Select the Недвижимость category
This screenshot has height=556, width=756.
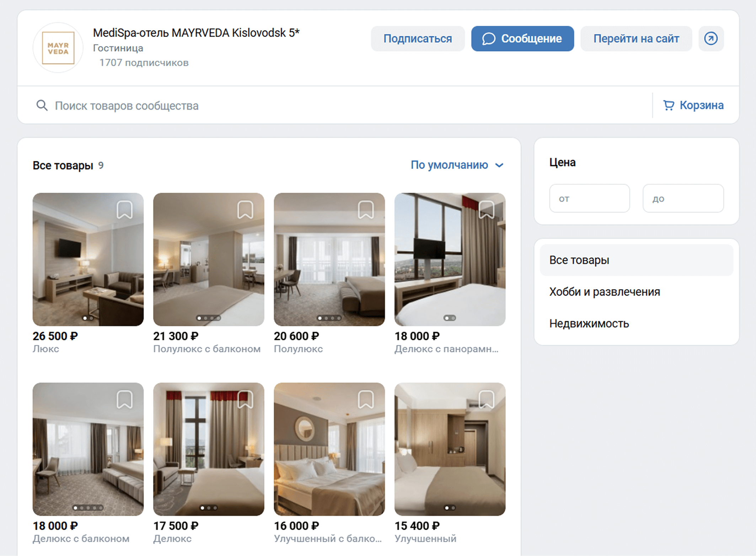coord(589,323)
